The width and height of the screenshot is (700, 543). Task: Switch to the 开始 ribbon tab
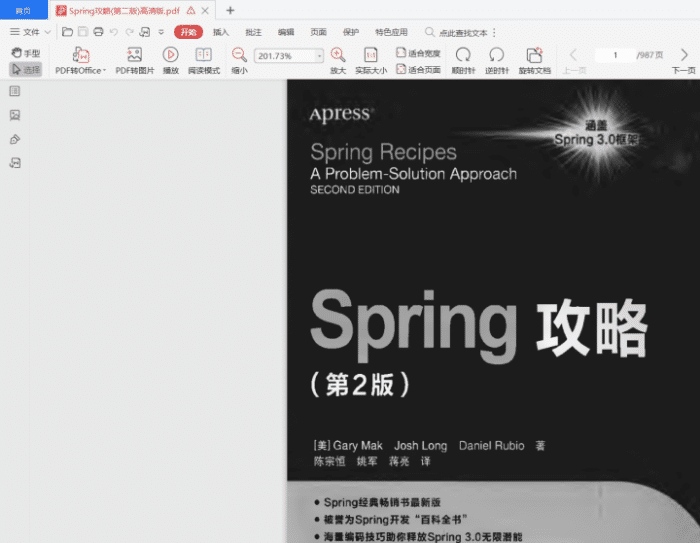pyautogui.click(x=188, y=32)
